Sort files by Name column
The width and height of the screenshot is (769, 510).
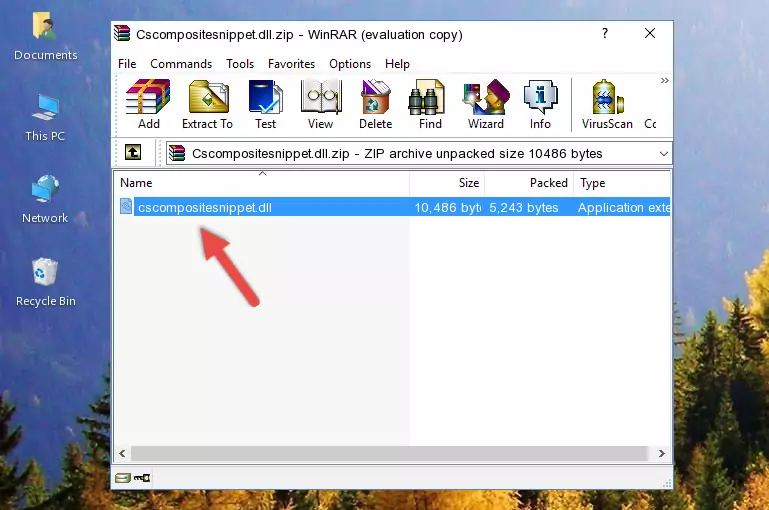[x=262, y=183]
